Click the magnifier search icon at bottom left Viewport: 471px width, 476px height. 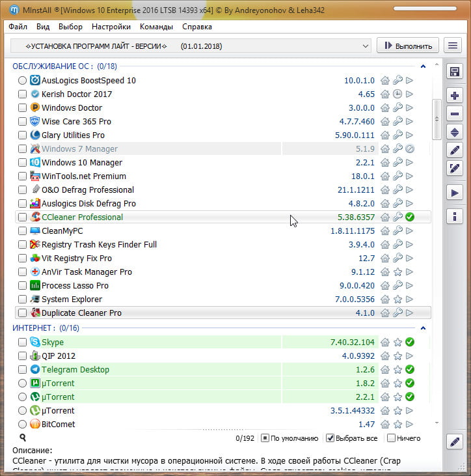click(23, 438)
